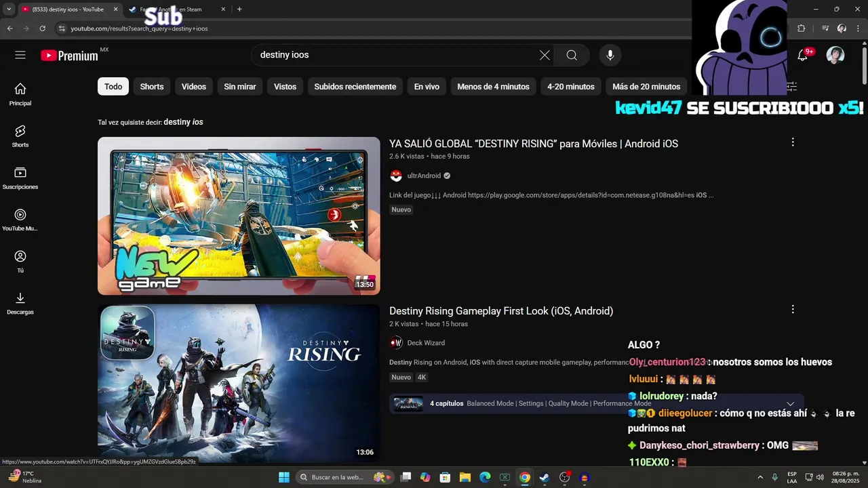Open more options for Deck Wizard video
The height and width of the screenshot is (488, 868).
(x=793, y=309)
